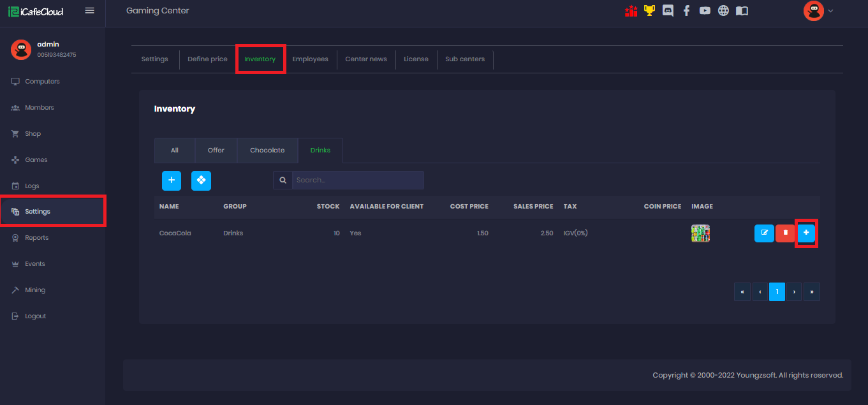The image size is (868, 405).
Task: Open Reports from the sidebar
Action: pos(36,238)
